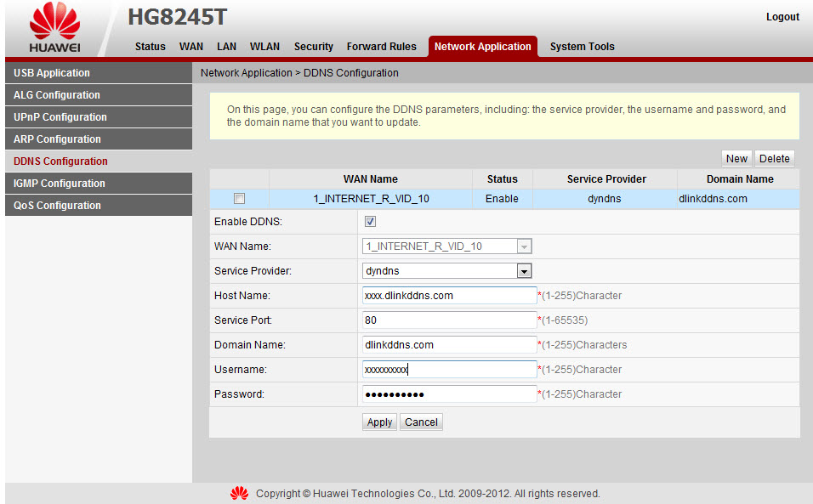Switch to the WAN tab
The height and width of the screenshot is (504, 813).
click(x=191, y=47)
